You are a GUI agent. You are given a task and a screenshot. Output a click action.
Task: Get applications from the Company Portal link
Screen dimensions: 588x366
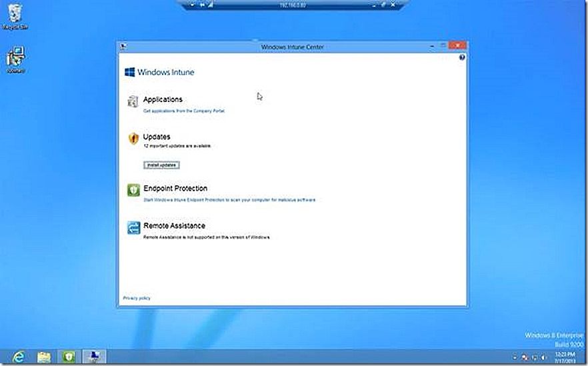click(184, 111)
